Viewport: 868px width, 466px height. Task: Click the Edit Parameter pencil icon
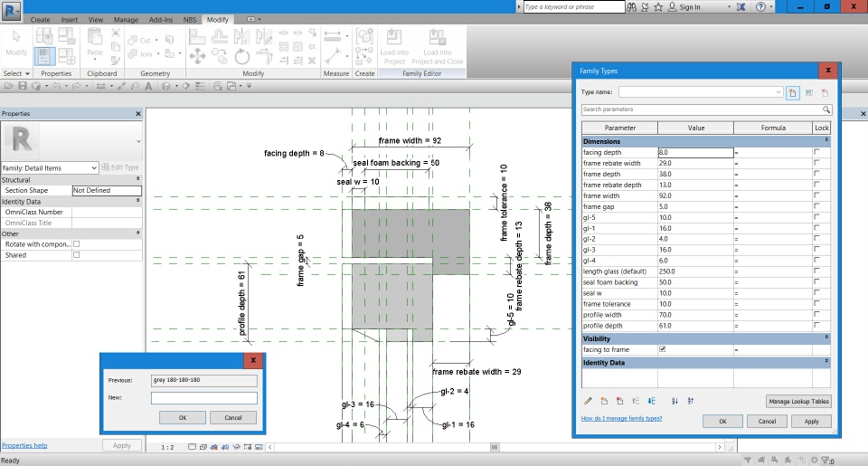(588, 401)
